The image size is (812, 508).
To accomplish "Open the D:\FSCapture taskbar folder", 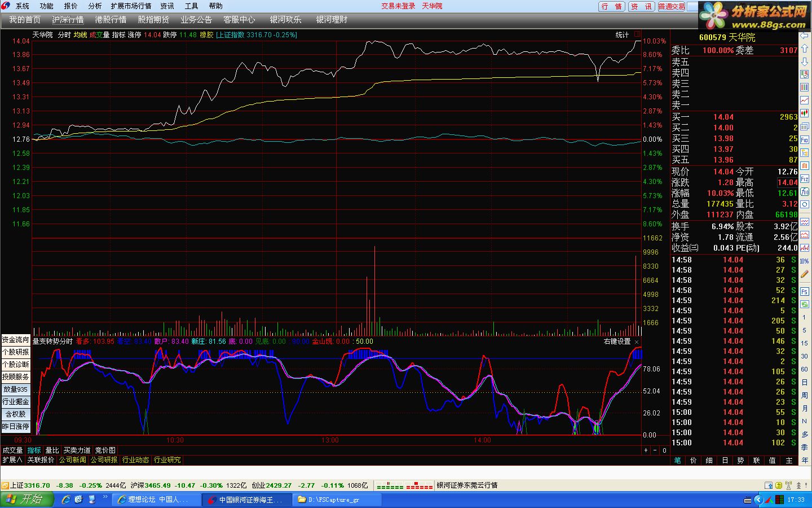I will [x=337, y=500].
